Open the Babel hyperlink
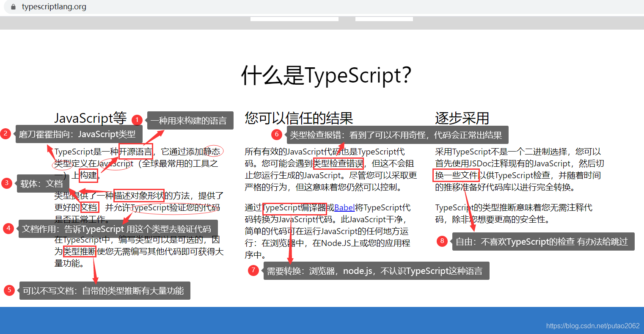The width and height of the screenshot is (644, 334). tap(344, 207)
